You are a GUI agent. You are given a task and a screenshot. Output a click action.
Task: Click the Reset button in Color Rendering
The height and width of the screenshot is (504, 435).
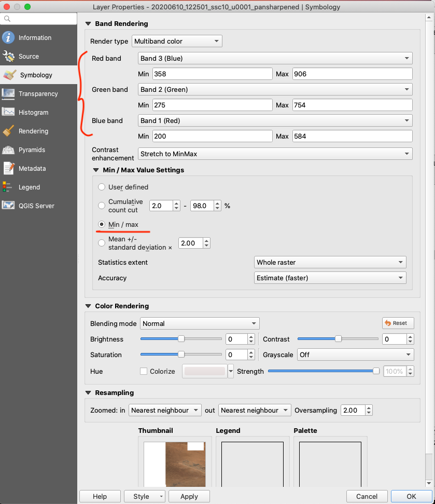point(398,323)
